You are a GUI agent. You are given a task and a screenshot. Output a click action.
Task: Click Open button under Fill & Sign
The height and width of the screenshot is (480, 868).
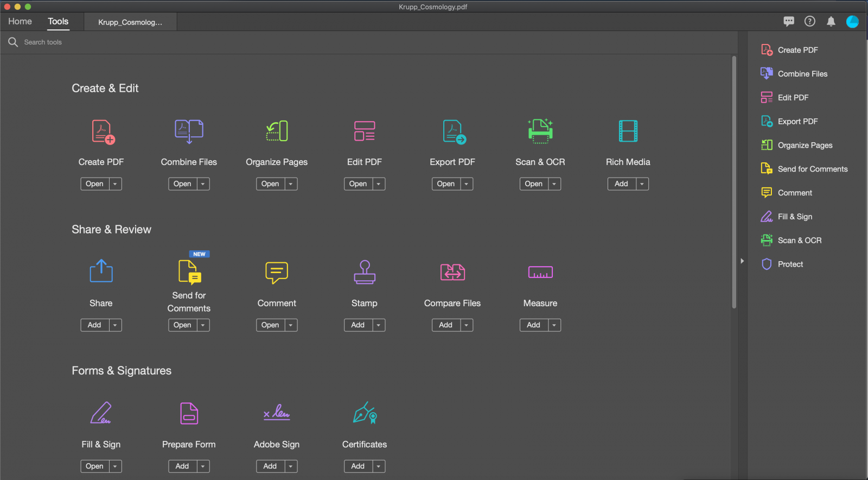click(94, 466)
